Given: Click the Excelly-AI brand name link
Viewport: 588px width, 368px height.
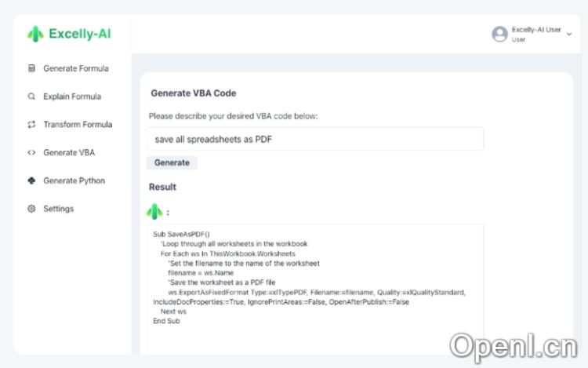Looking at the screenshot, I should 79,34.
